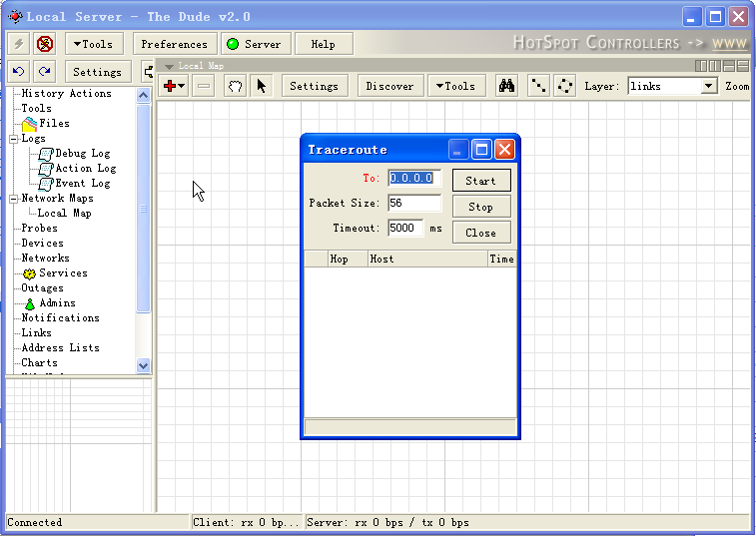Click the HotSpot Controllers www link
The width and height of the screenshot is (756, 536).
729,43
